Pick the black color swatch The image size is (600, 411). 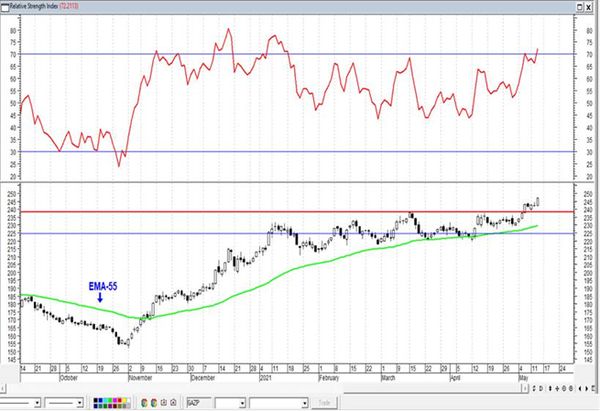(x=96, y=400)
